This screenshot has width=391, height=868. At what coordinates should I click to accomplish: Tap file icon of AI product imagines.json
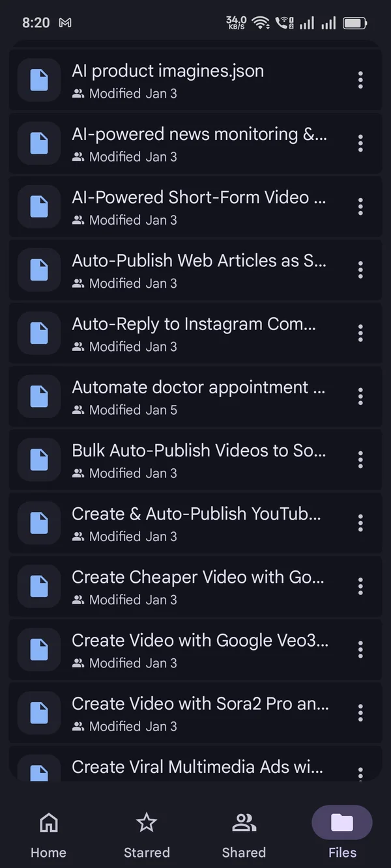point(39,80)
